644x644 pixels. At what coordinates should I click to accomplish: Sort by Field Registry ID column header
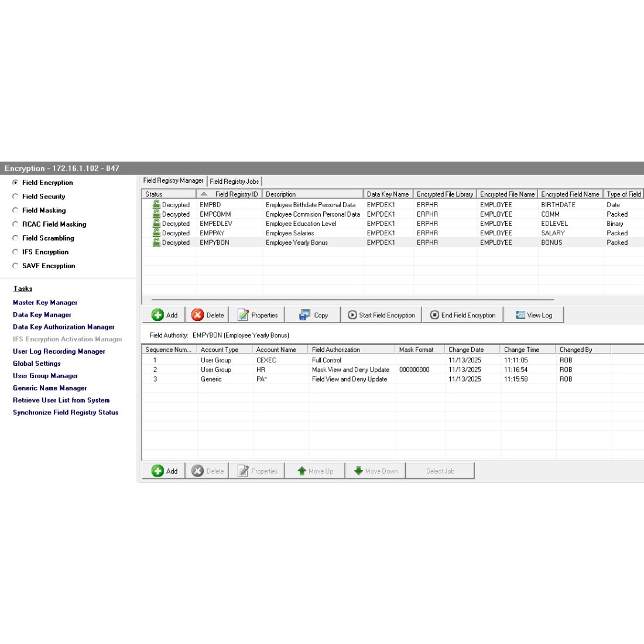point(236,194)
